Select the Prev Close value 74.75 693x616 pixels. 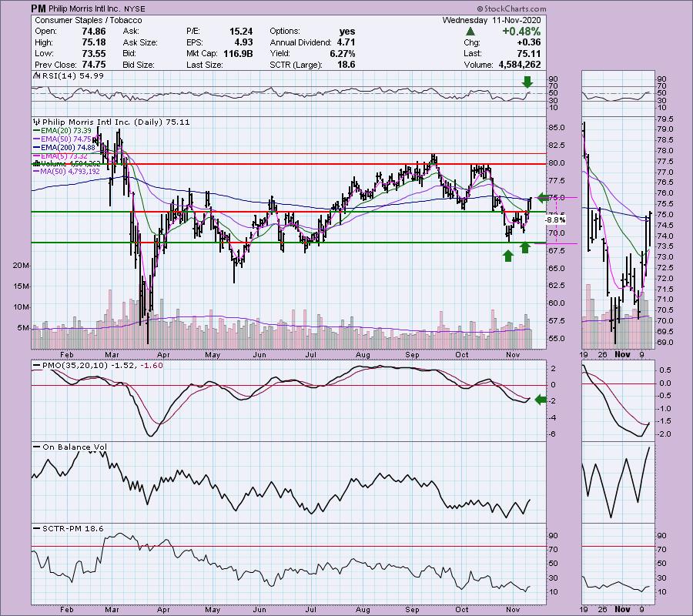tap(94, 65)
